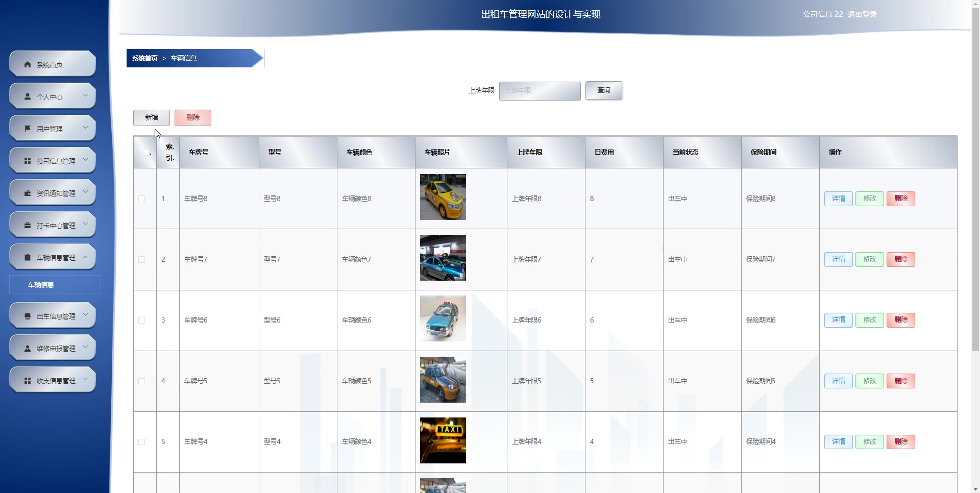
Task: Expand the 资讯通知管理 menu chevron
Action: click(85, 192)
